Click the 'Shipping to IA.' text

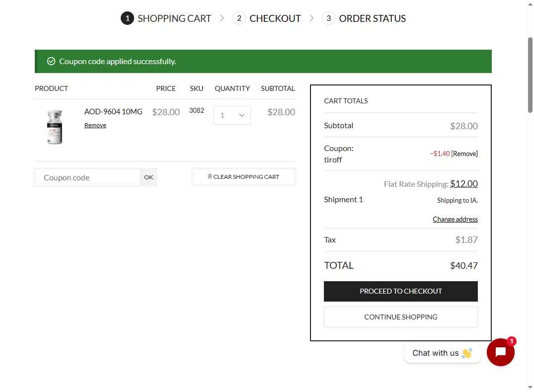[x=458, y=200]
